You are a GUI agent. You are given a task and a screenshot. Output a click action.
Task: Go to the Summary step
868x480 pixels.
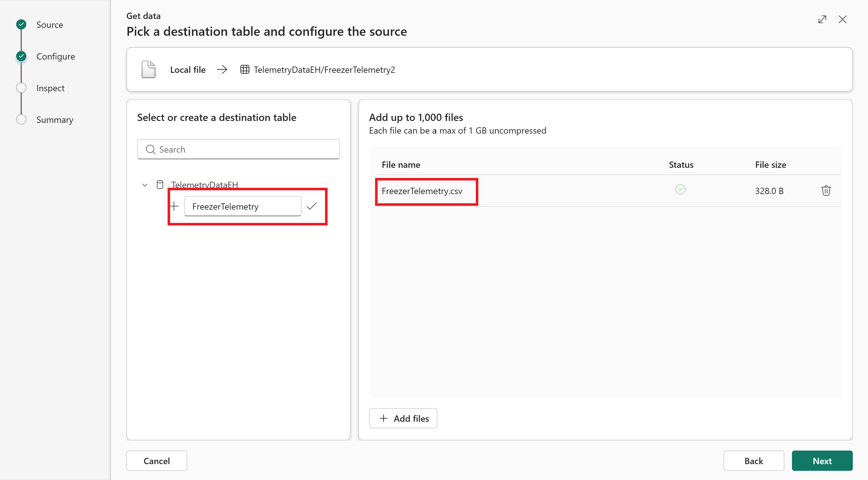(x=54, y=120)
